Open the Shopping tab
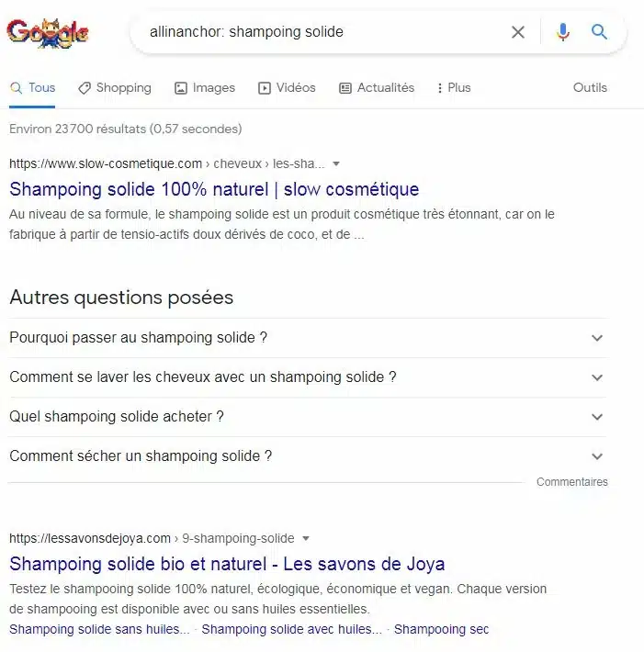Screen dimensions: 644x652 tap(115, 88)
